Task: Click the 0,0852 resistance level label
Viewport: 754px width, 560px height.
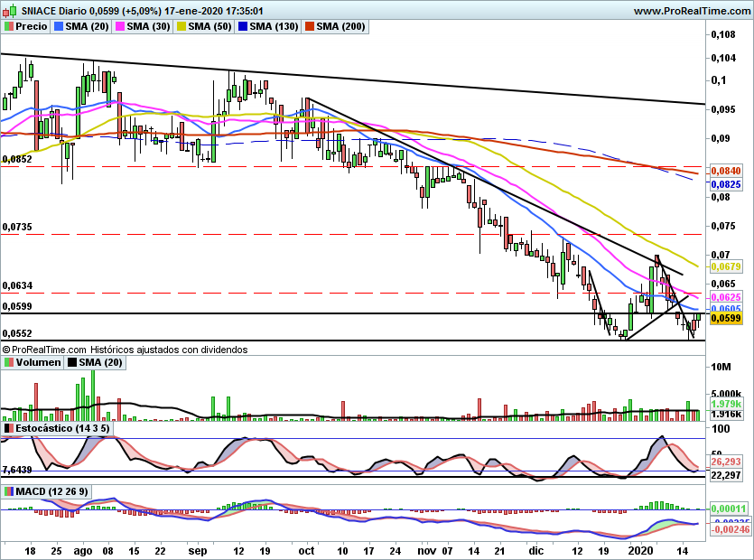Action: (x=18, y=159)
